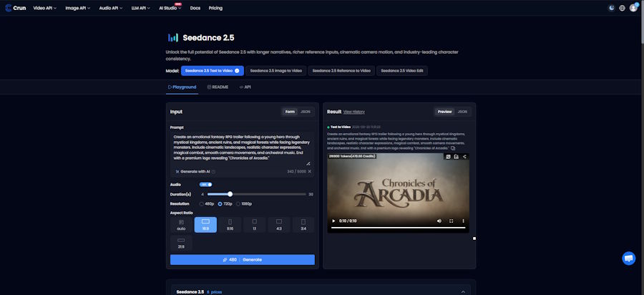Click the Seedance 2.5 bar-chart logo
This screenshot has width=644, height=295.
(x=173, y=38)
